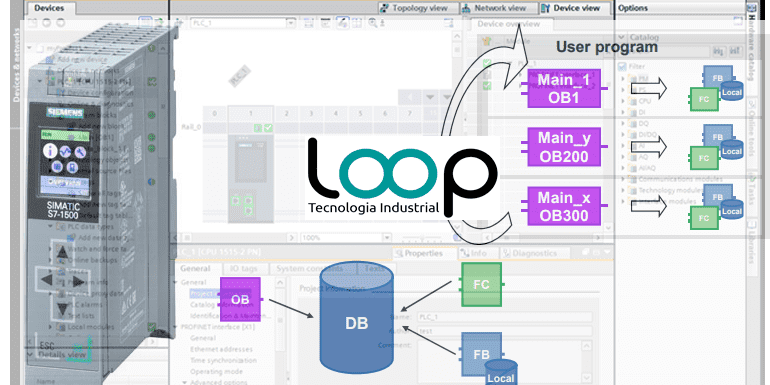Select Ethernet addresses in properties tree

221,349
